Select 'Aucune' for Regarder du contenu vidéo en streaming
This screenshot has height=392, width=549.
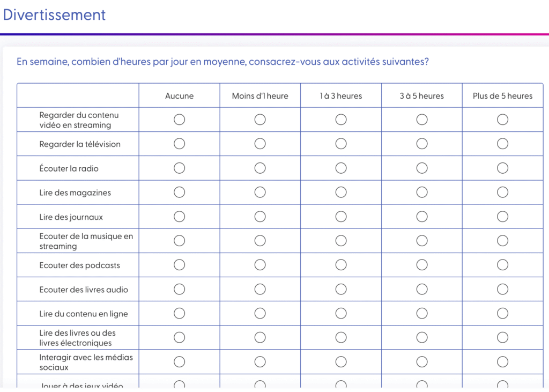coord(180,120)
